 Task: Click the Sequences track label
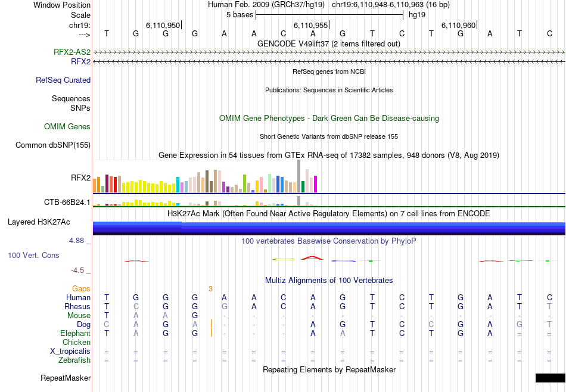click(71, 98)
